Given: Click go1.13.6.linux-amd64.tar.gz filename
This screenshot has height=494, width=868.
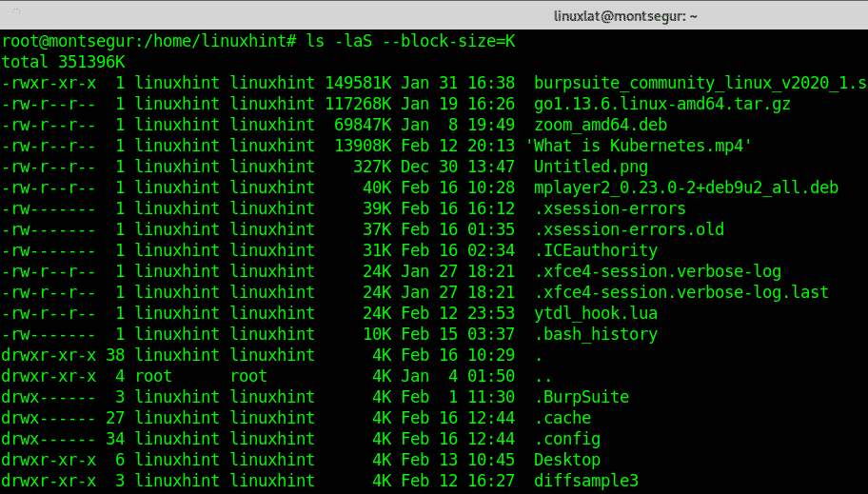Looking at the screenshot, I should point(662,104).
